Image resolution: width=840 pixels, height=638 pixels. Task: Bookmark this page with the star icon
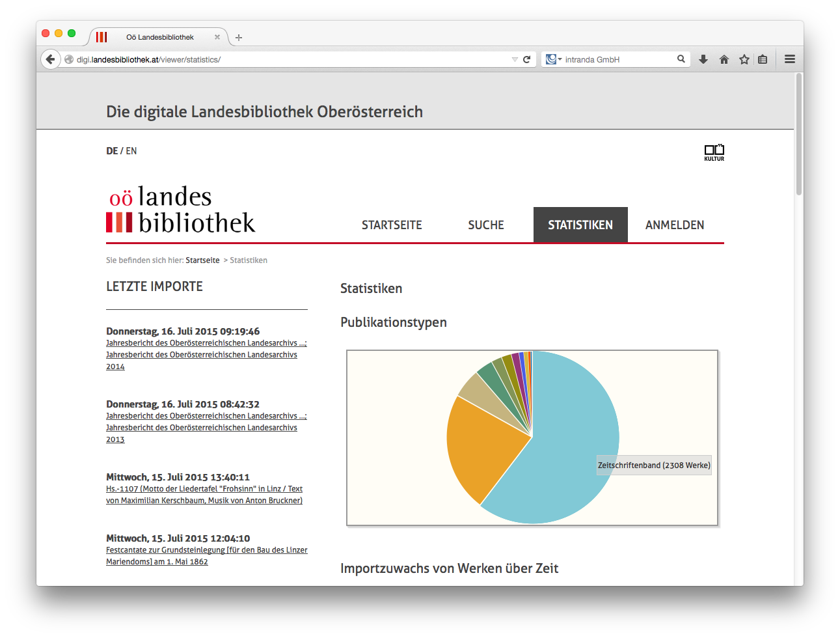click(x=744, y=59)
